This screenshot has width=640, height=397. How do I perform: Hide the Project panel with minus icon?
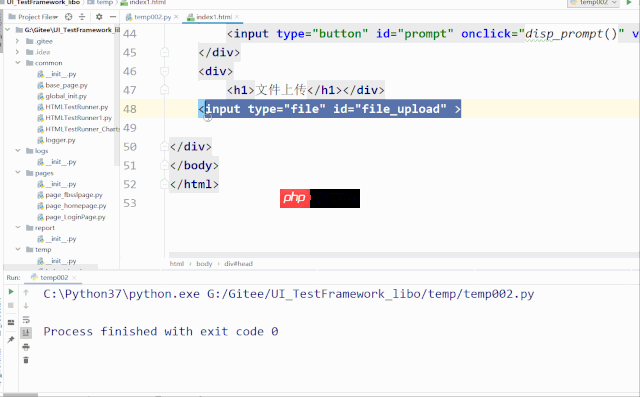pos(113,17)
